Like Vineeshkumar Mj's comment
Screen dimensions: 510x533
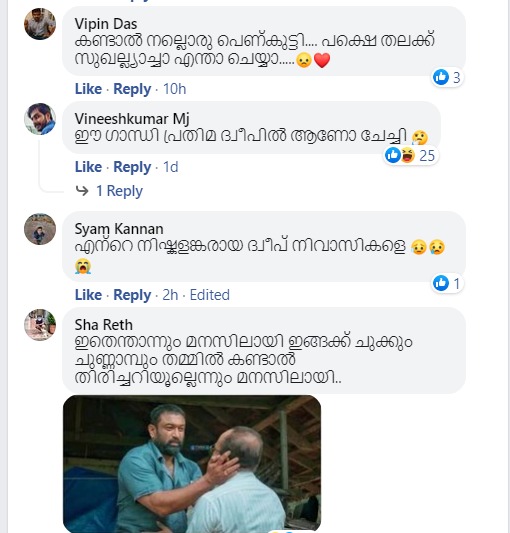click(x=88, y=167)
